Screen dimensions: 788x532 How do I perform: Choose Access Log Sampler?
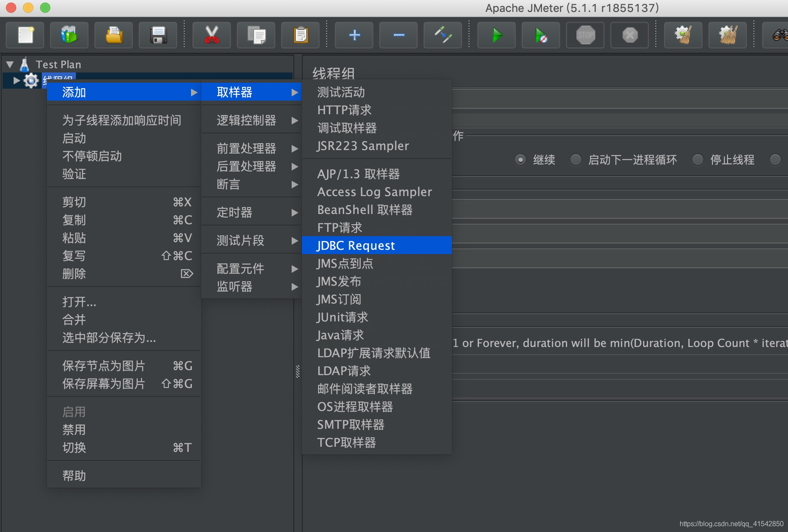(377, 192)
